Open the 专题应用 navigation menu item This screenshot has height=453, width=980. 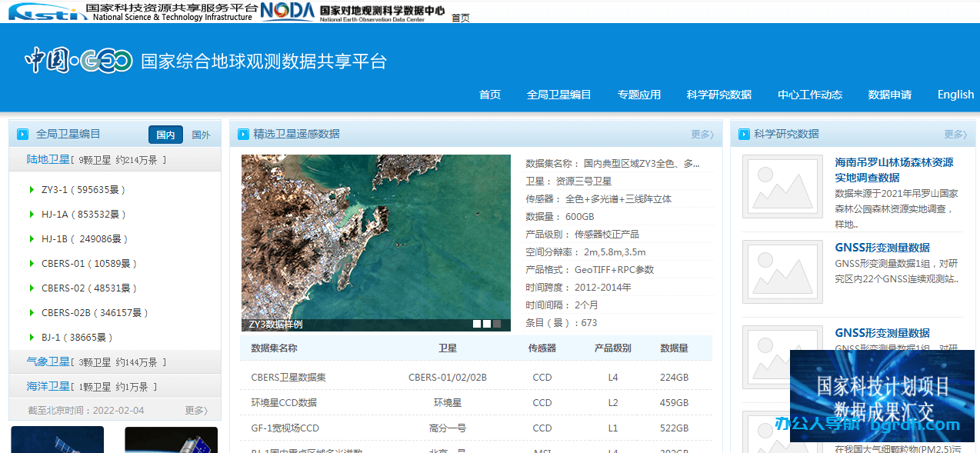point(639,94)
